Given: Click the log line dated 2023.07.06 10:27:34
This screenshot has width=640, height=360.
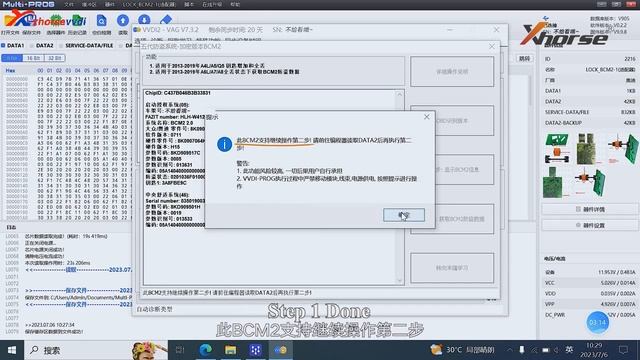Looking at the screenshot, I should click(50, 325).
